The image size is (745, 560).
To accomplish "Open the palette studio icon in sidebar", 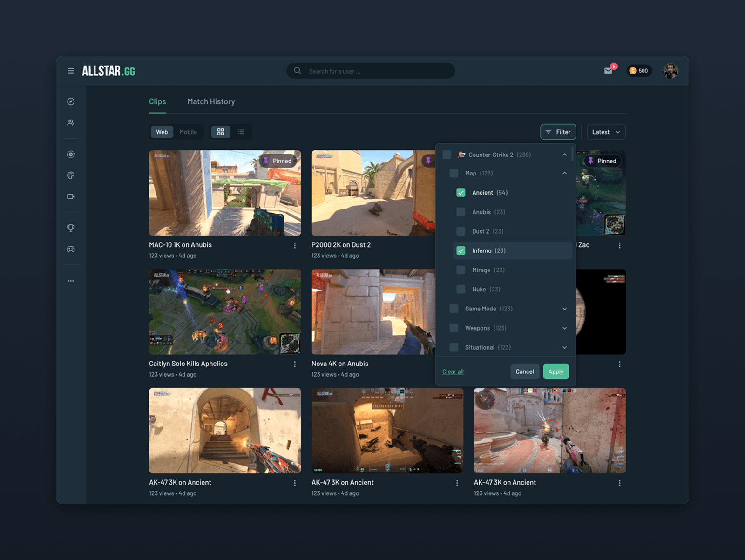I will pos(71,175).
